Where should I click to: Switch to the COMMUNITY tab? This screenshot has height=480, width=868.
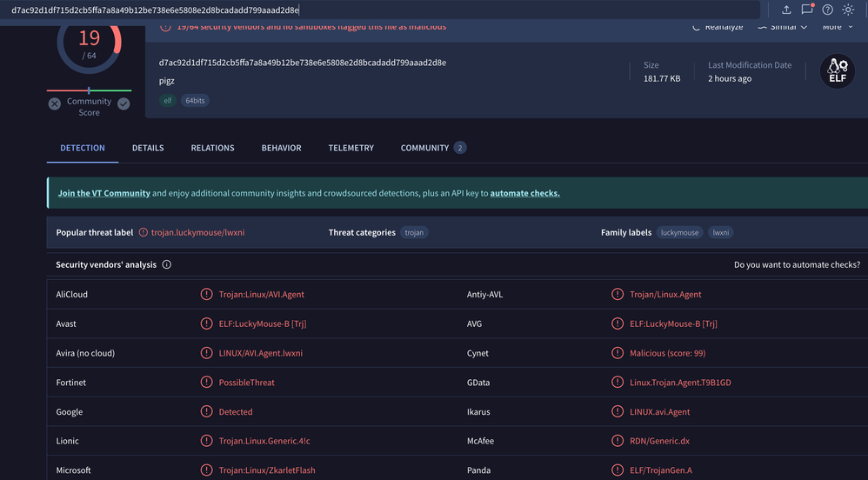pos(433,148)
